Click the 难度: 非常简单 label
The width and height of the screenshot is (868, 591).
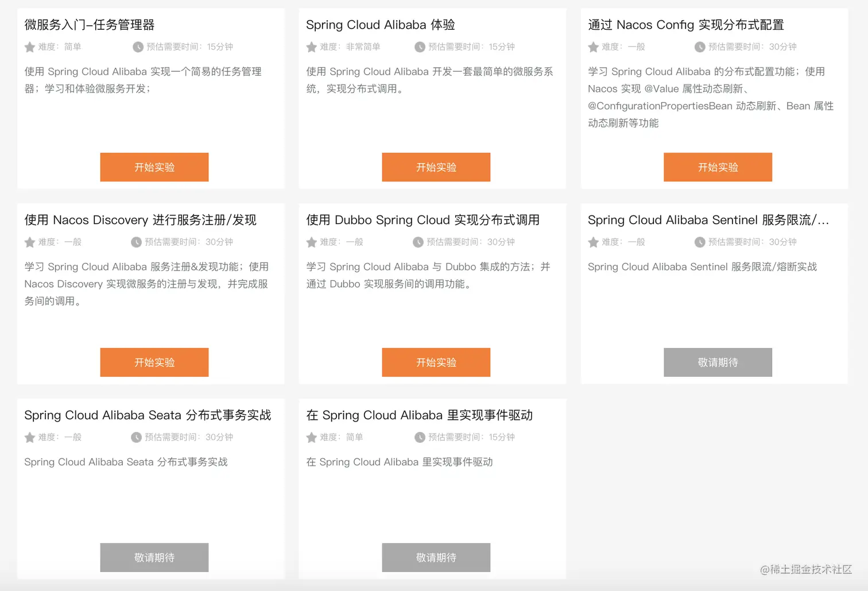tap(350, 47)
